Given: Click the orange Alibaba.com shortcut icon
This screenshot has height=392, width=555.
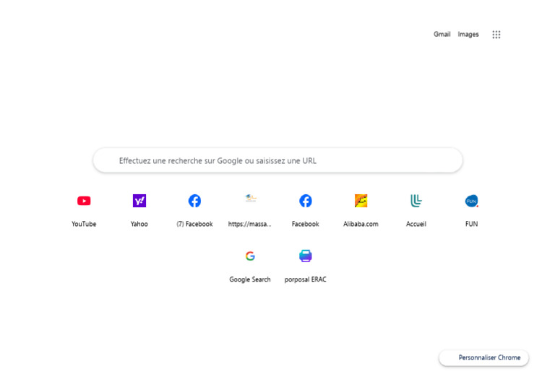Looking at the screenshot, I should tap(361, 201).
